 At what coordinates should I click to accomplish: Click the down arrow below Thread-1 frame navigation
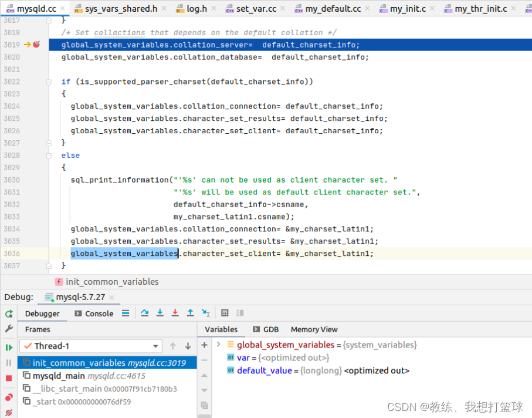click(x=187, y=346)
